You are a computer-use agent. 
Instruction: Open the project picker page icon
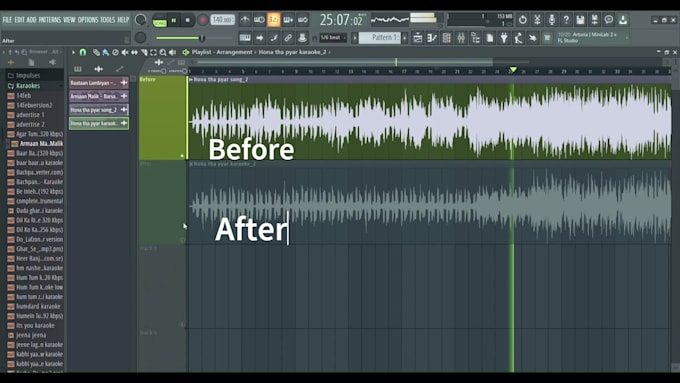click(x=490, y=38)
